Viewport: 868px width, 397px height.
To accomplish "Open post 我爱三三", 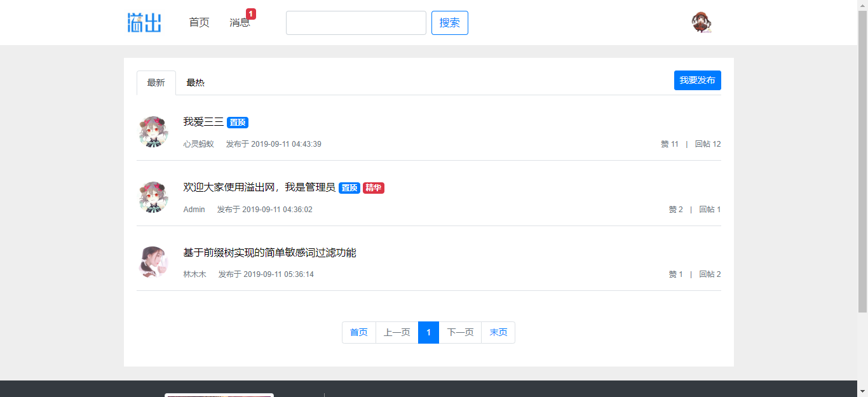I will point(203,122).
